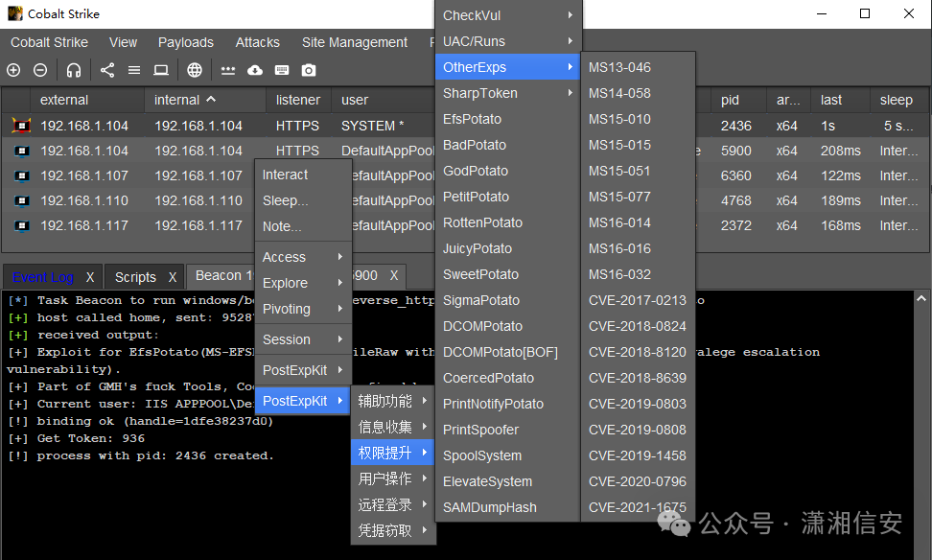Image resolution: width=932 pixels, height=560 pixels.
Task: Click the globe web log icon
Action: [195, 70]
